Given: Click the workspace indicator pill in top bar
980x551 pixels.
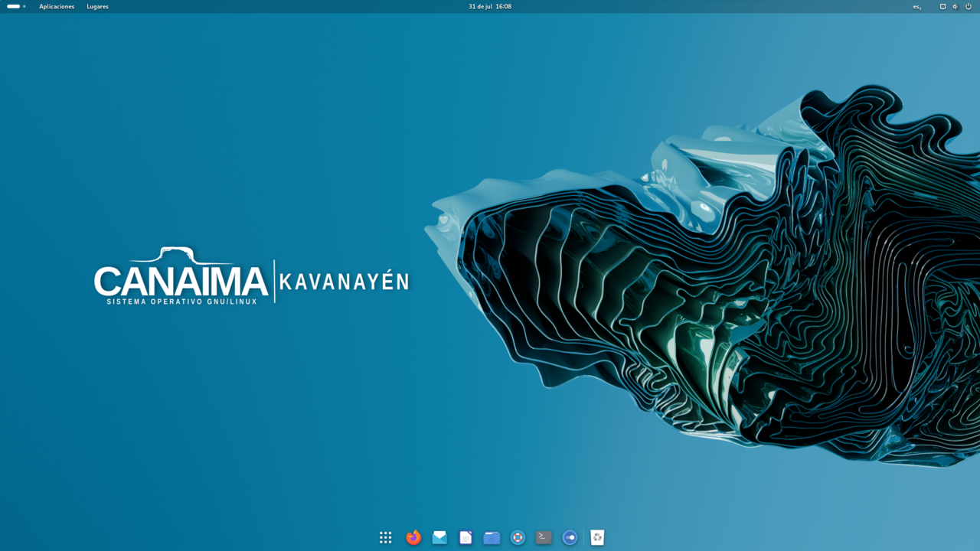Looking at the screenshot, I should (x=13, y=6).
